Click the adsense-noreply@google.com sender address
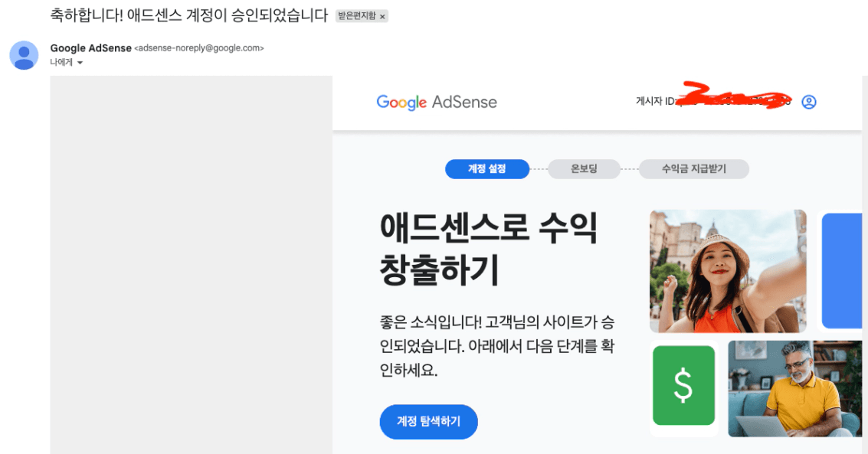 [199, 48]
